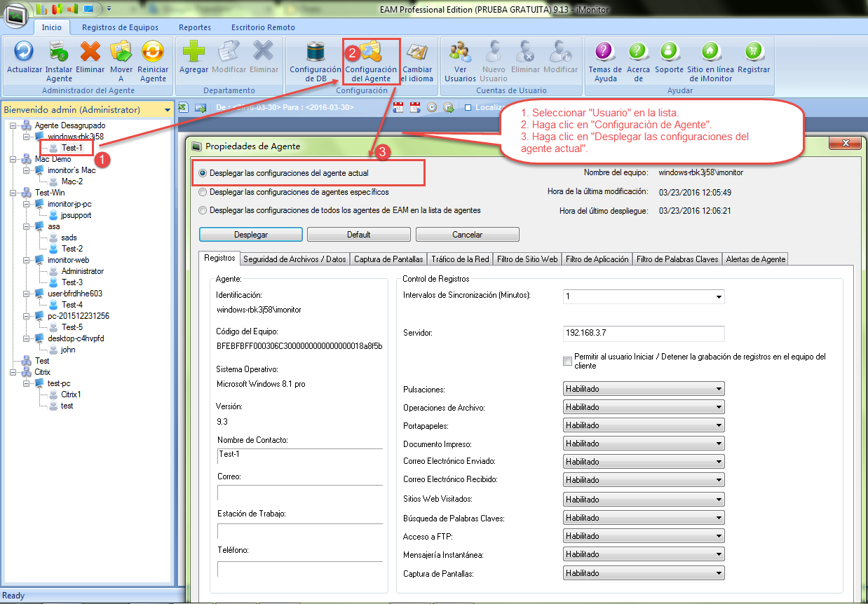Open the Acceso a FTP dropdown

click(x=644, y=536)
